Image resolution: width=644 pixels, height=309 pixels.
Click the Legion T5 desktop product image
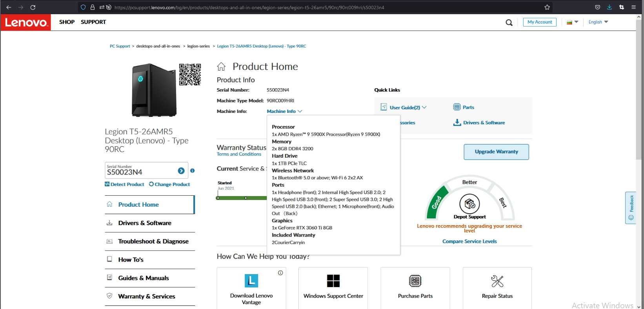(153, 90)
